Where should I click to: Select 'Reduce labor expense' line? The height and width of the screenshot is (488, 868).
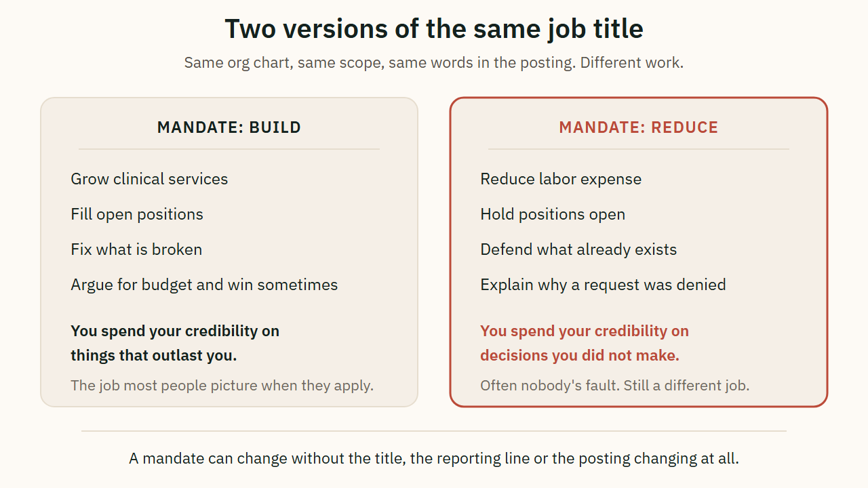tap(561, 179)
